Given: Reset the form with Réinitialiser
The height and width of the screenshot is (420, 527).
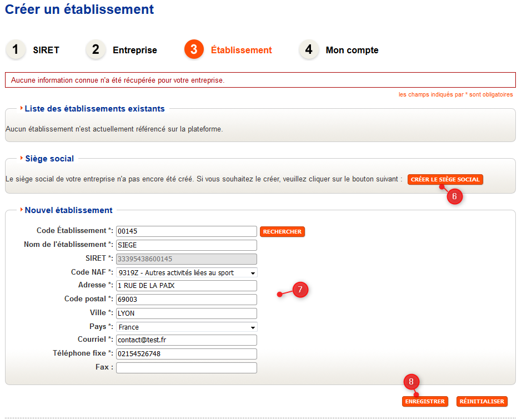Looking at the screenshot, I should pyautogui.click(x=481, y=402).
